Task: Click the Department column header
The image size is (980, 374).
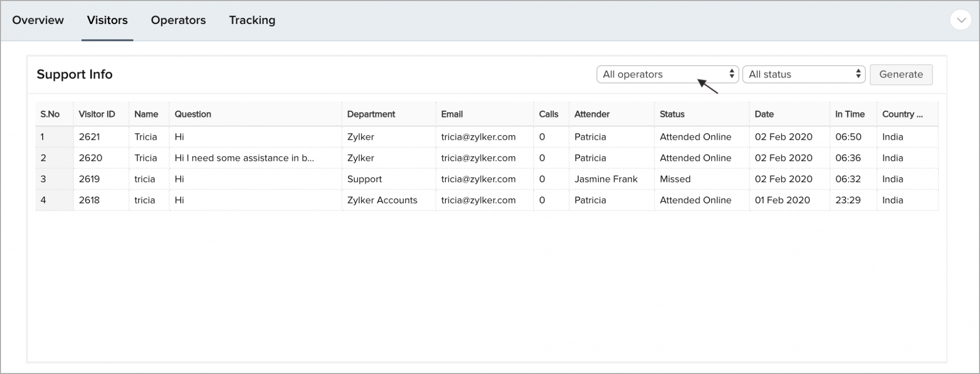Action: tap(371, 114)
